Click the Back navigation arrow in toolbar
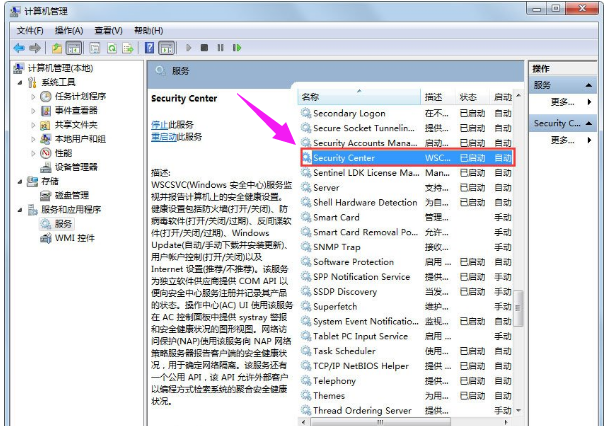Screen dimensions: 605x426 19,47
